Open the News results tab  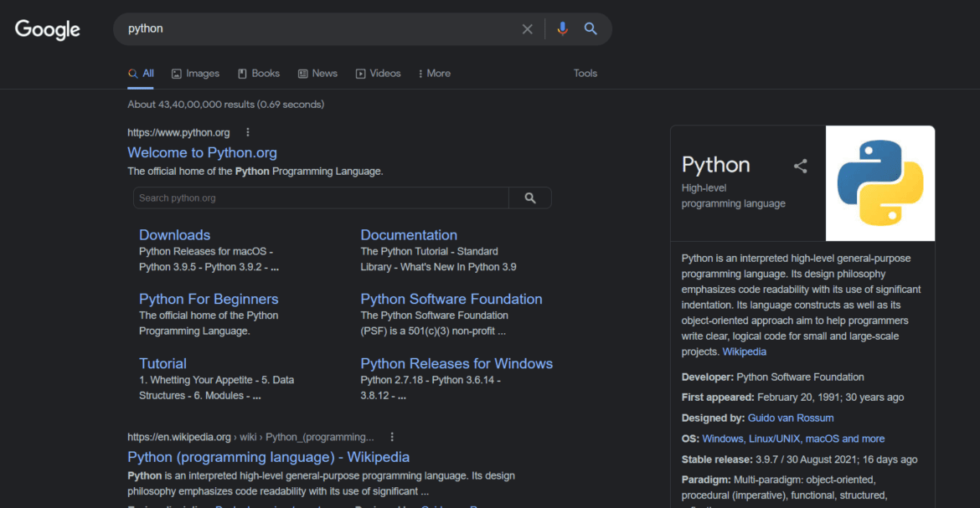[317, 74]
